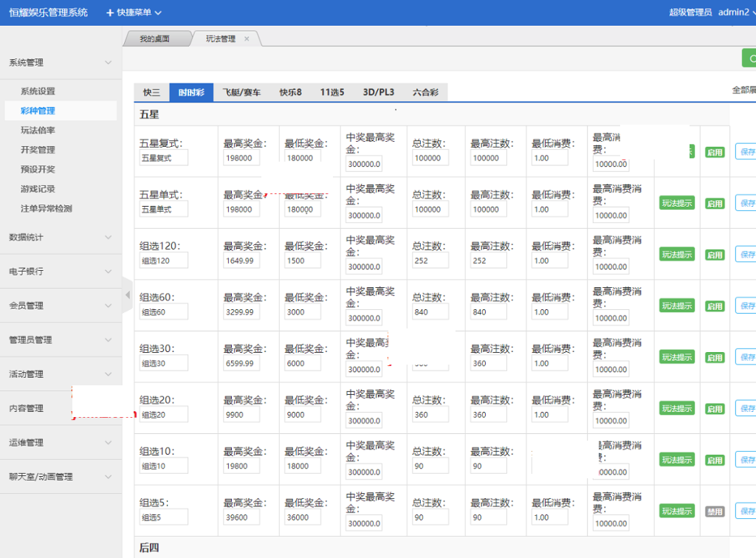Select the 六合彩 lottery type tab
This screenshot has height=558, width=756.
425,93
